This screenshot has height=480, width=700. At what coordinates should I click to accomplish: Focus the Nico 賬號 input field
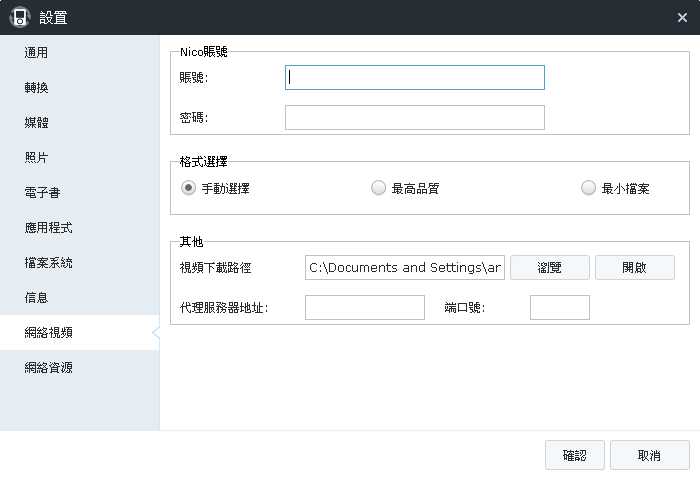tap(414, 78)
